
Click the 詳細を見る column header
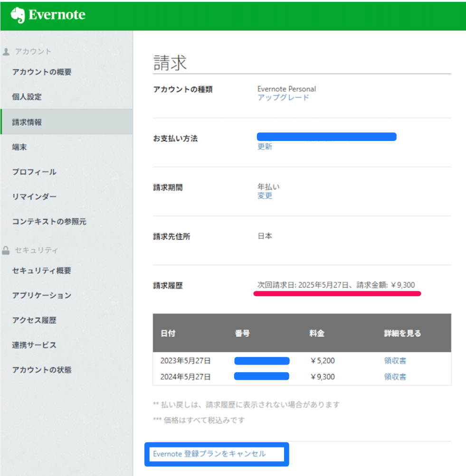[402, 333]
